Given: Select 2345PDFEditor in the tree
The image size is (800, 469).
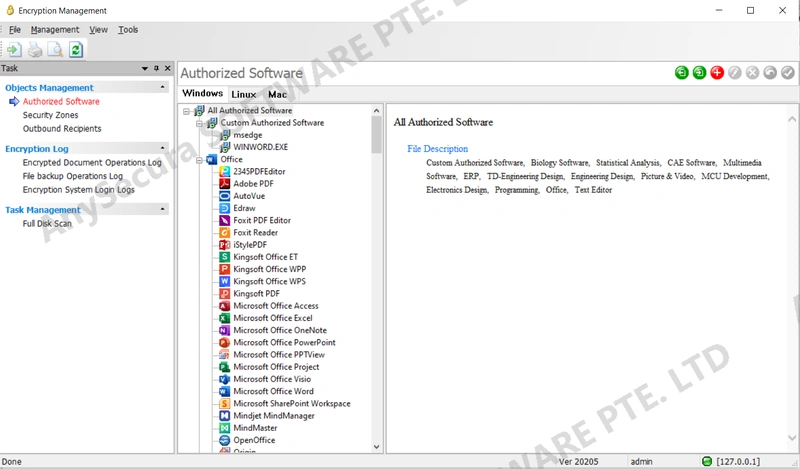Looking at the screenshot, I should pos(259,171).
